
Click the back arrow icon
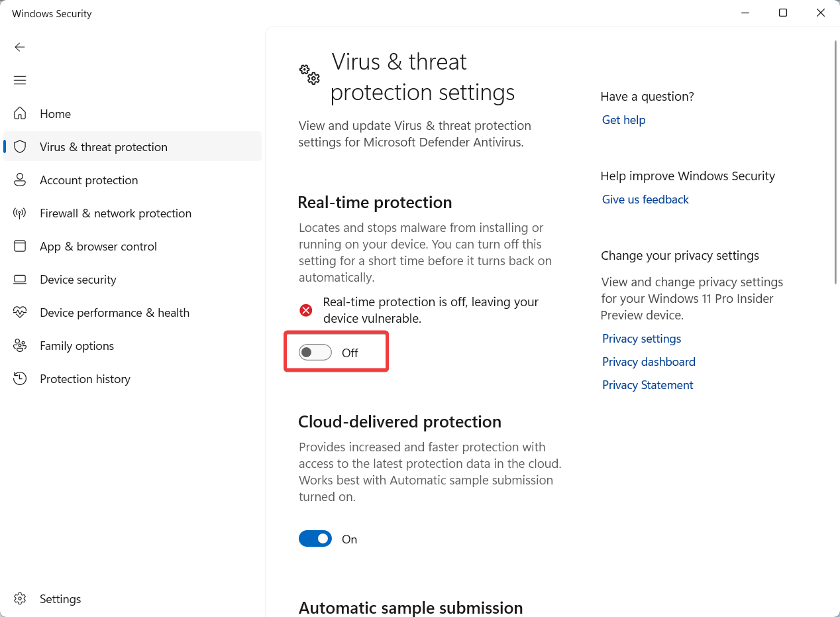20,47
